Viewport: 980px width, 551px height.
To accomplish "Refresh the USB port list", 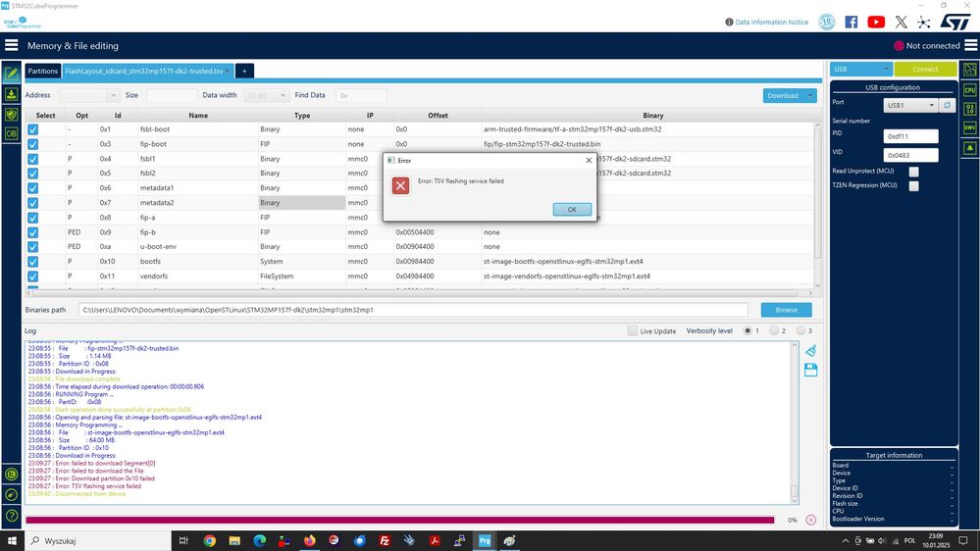I will (948, 105).
